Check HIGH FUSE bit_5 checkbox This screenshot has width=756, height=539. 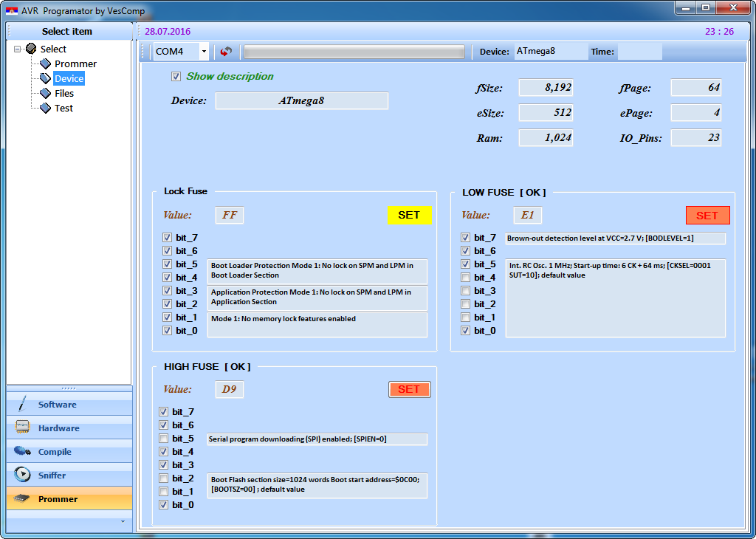click(x=163, y=439)
